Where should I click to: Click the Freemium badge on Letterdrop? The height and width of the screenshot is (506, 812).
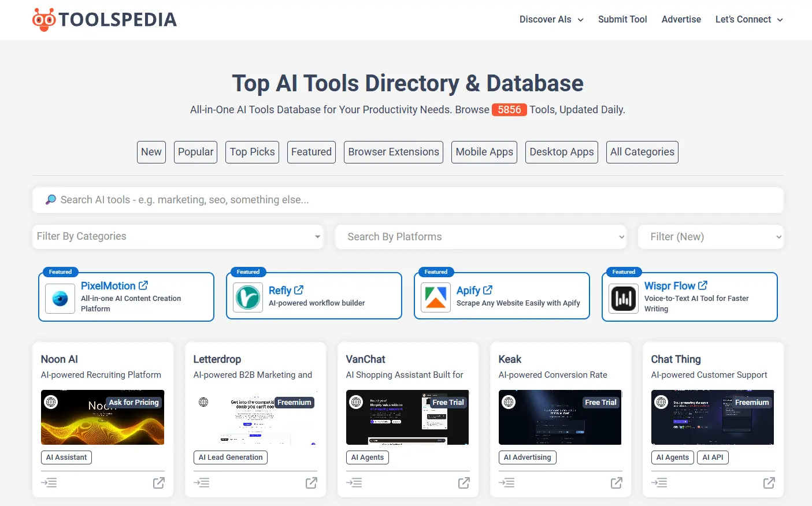click(x=294, y=403)
